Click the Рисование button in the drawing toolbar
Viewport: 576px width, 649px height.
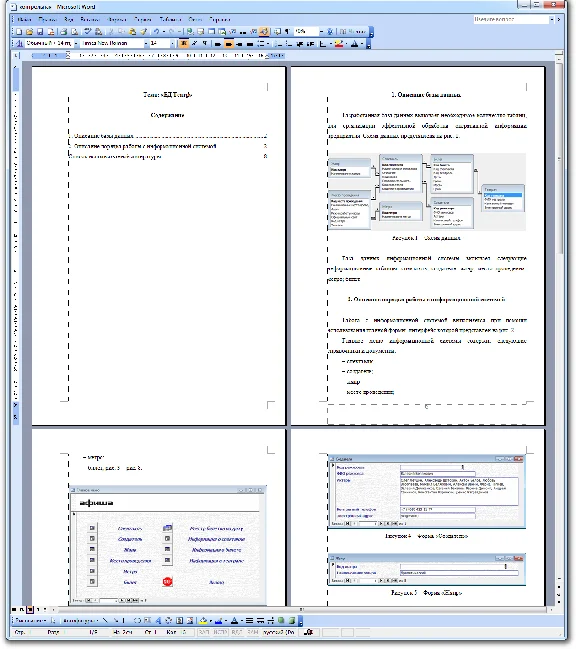(x=31, y=620)
